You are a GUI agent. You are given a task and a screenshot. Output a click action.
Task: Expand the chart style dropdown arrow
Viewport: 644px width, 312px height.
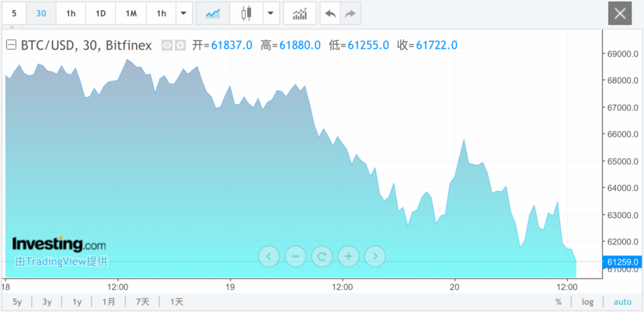click(x=271, y=13)
